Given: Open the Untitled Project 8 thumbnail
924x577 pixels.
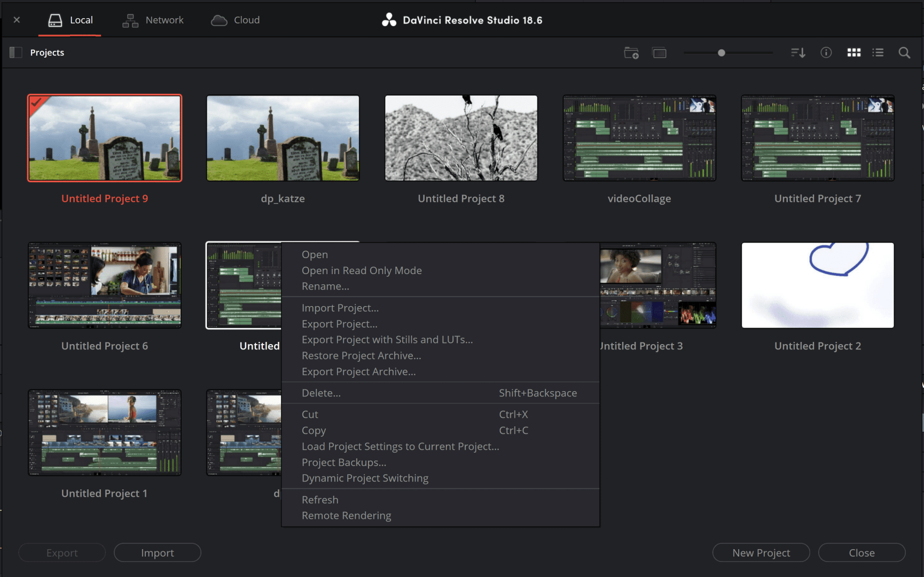Looking at the screenshot, I should (x=460, y=137).
